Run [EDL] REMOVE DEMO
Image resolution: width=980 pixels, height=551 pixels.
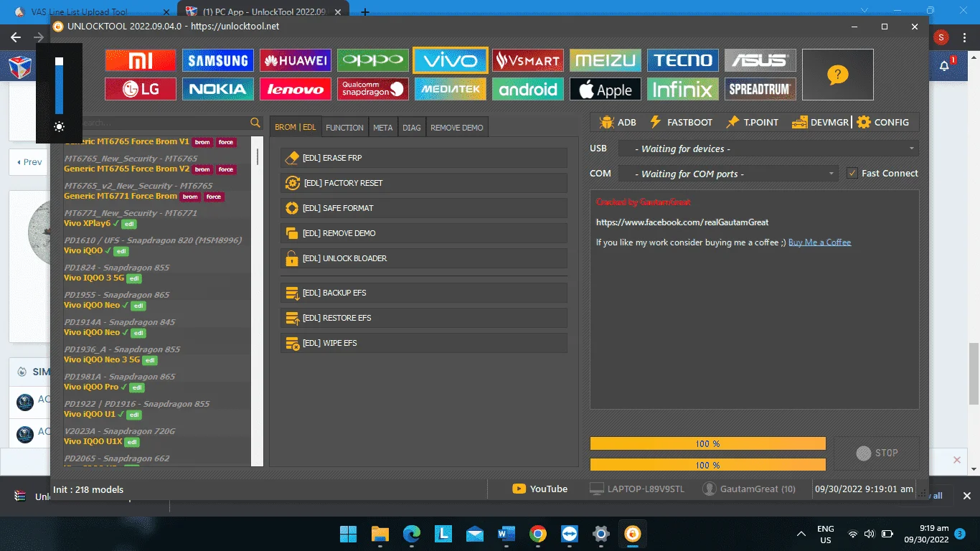point(423,233)
